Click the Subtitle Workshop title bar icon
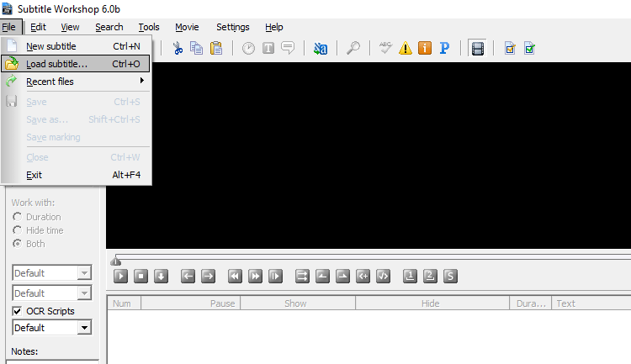The image size is (631, 364). [7, 8]
